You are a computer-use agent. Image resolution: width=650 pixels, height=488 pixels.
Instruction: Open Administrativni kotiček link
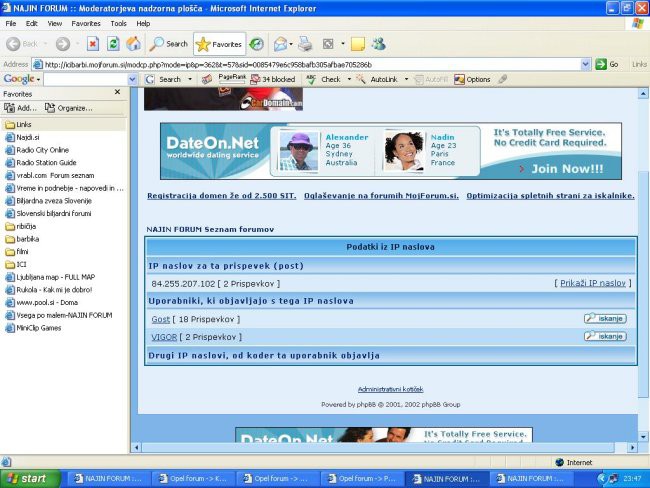[390, 389]
